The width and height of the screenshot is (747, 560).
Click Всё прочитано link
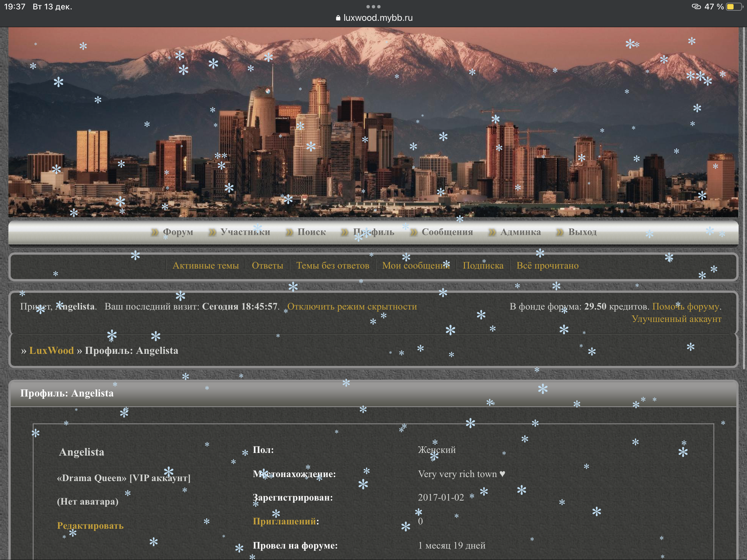[547, 265]
